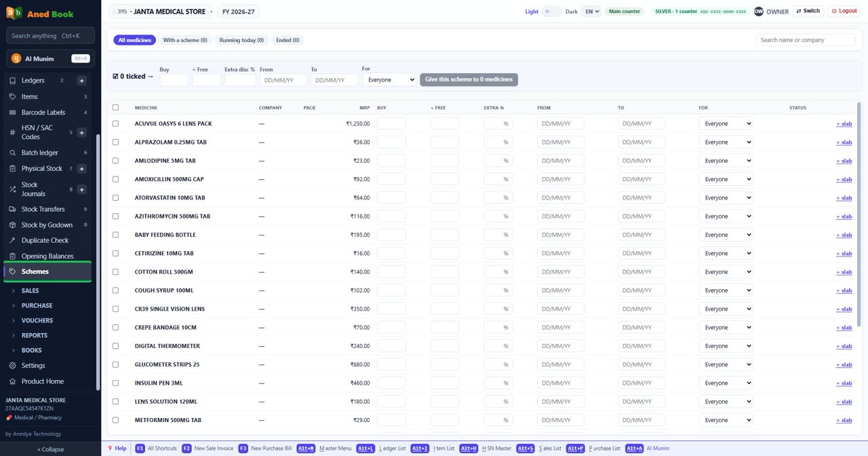Open Barcode Labels via its barcode icon
The width and height of the screenshot is (868, 456).
[12, 113]
